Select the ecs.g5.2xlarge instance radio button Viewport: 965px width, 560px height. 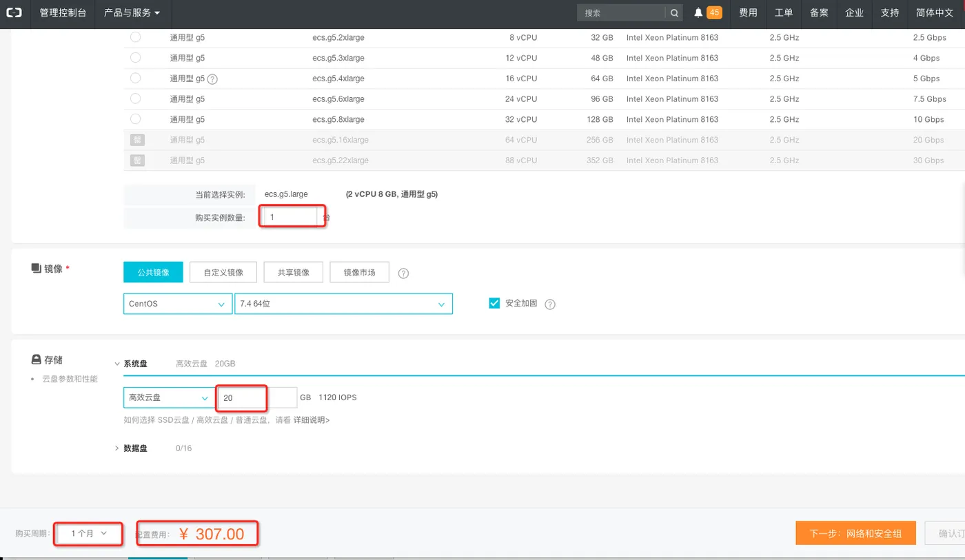135,37
